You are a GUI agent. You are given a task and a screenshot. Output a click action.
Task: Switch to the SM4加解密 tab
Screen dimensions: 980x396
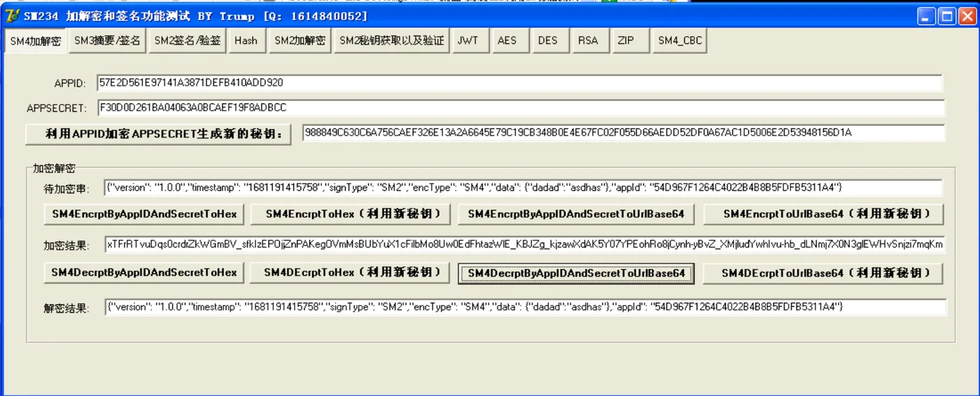(36, 41)
